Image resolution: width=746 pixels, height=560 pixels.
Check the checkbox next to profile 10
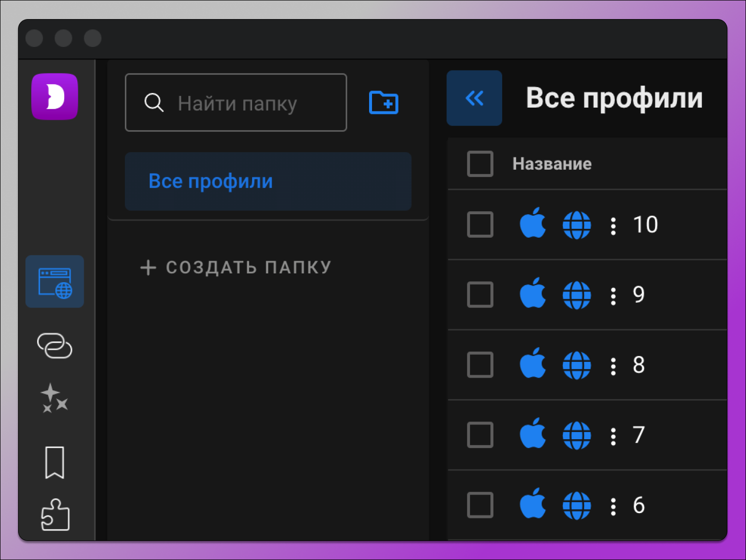tap(480, 224)
